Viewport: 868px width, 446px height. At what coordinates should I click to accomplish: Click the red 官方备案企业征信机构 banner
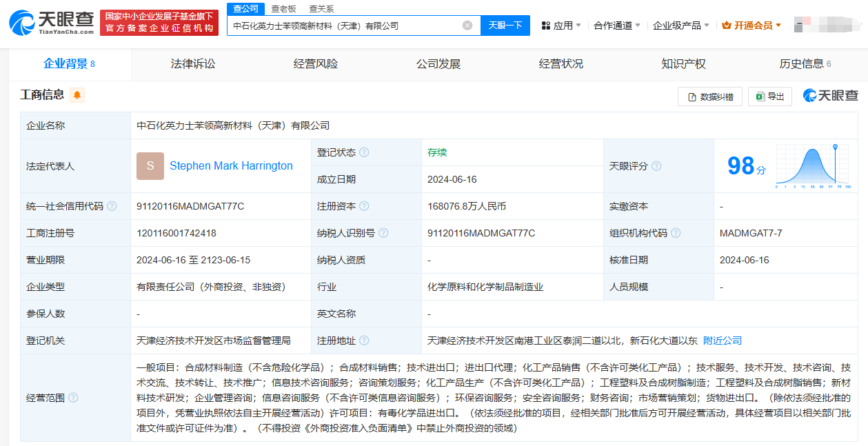(x=159, y=23)
